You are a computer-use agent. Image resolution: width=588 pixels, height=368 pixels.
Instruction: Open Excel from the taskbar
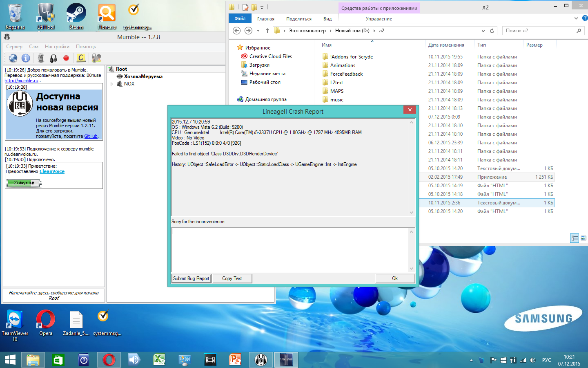[x=159, y=360]
